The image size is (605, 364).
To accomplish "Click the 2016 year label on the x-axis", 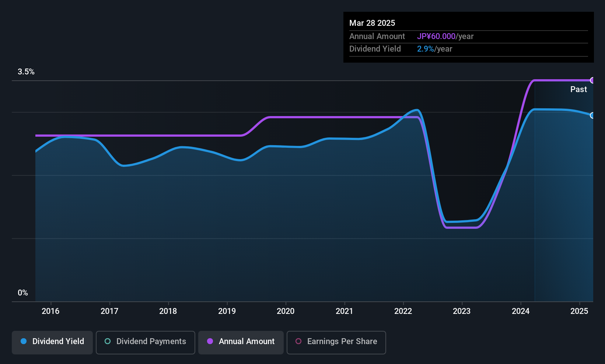I will coord(50,311).
